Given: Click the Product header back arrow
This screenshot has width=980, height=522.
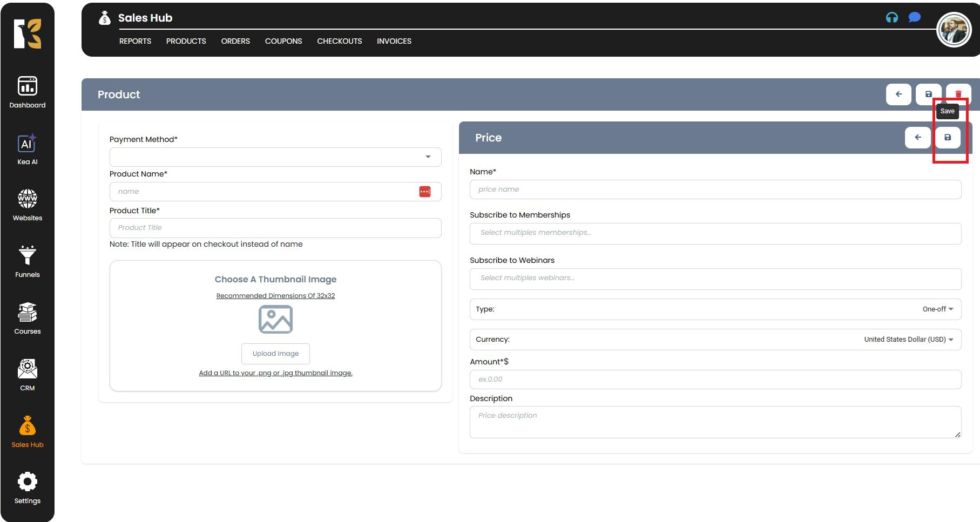Looking at the screenshot, I should [x=898, y=94].
